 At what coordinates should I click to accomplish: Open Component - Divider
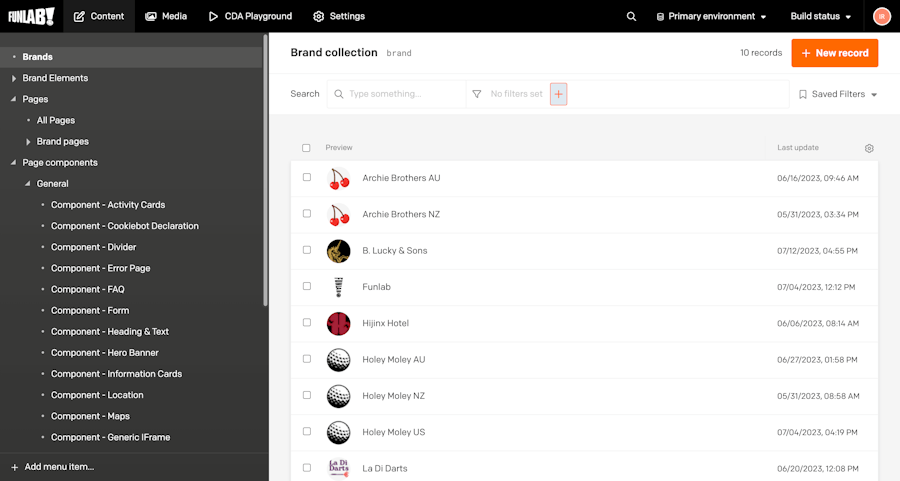point(94,247)
